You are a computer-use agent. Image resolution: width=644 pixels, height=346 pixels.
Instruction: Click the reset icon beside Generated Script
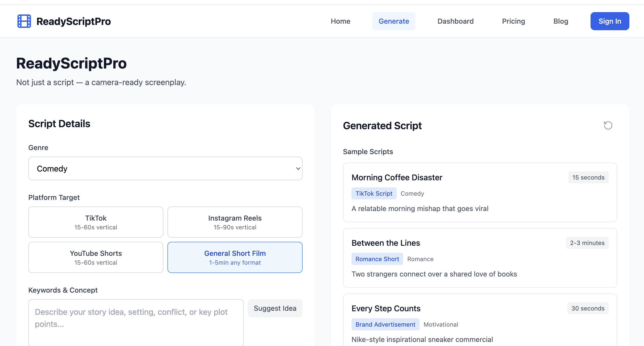coord(608,125)
